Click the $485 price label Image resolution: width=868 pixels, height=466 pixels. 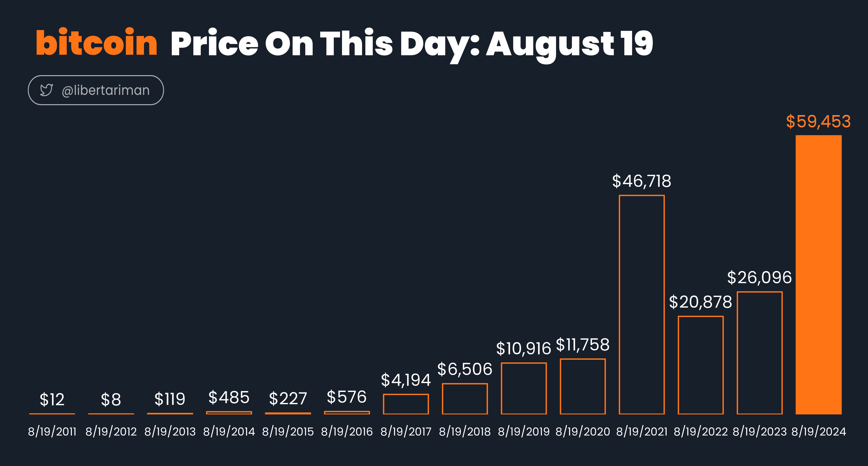[x=229, y=397]
